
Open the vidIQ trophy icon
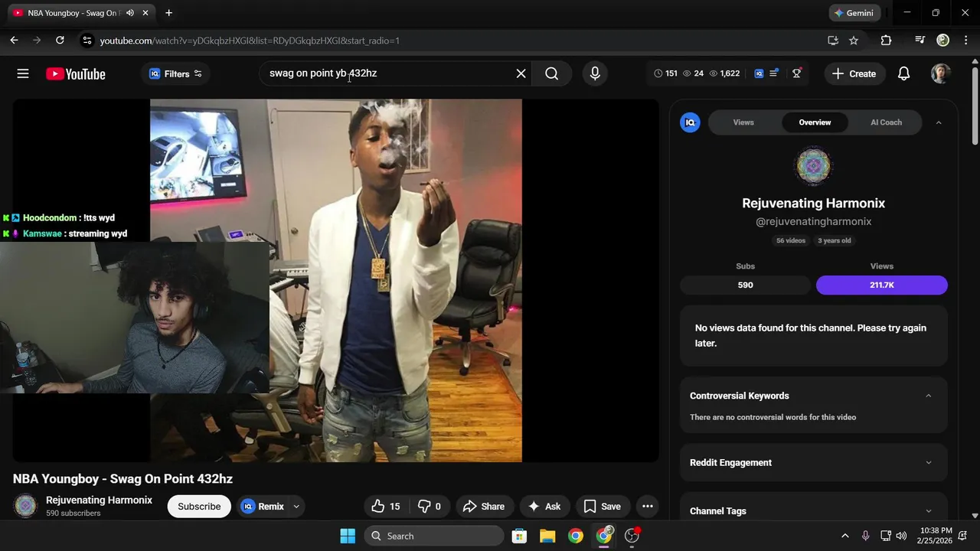tap(796, 73)
